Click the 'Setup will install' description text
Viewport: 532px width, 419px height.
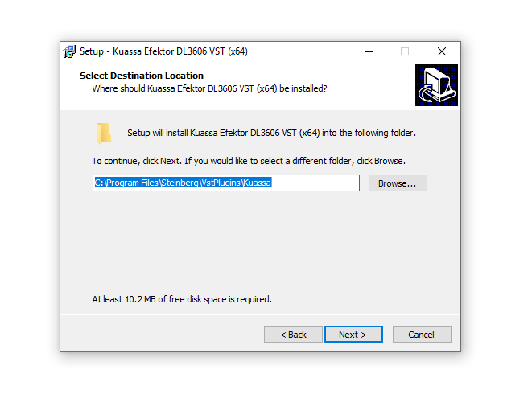[271, 133]
